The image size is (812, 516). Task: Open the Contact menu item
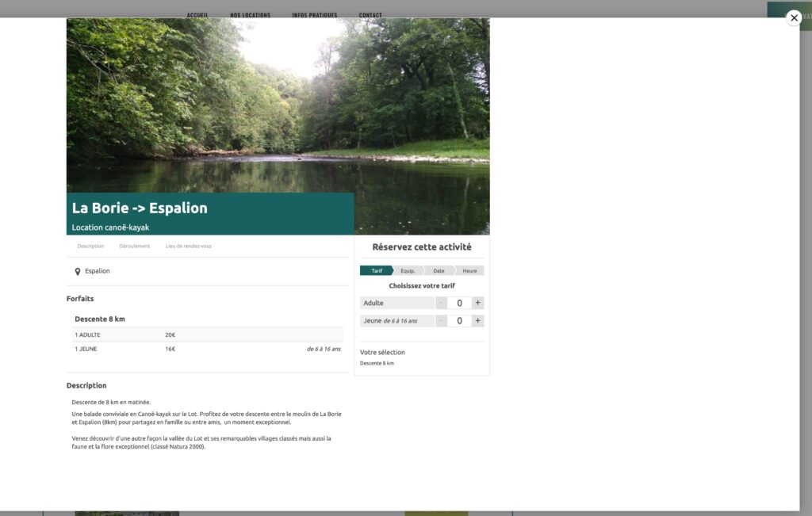click(x=370, y=15)
